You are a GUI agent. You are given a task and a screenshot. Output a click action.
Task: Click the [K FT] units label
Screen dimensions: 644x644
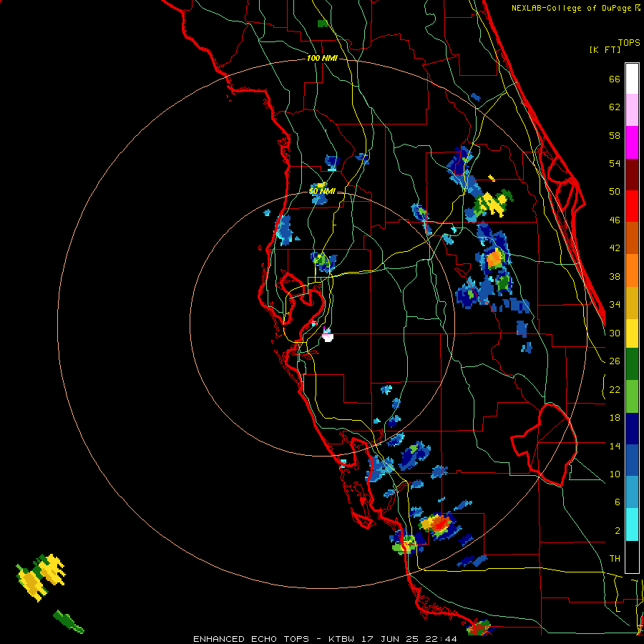pos(605,50)
